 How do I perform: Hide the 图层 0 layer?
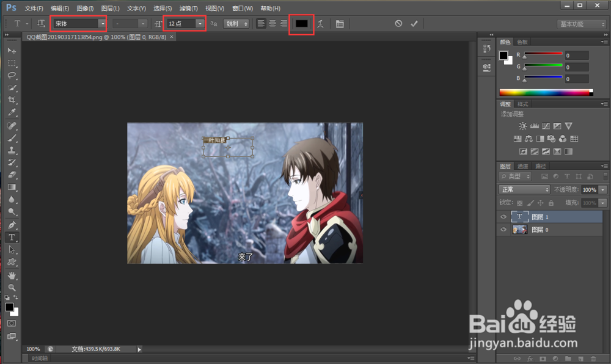503,230
